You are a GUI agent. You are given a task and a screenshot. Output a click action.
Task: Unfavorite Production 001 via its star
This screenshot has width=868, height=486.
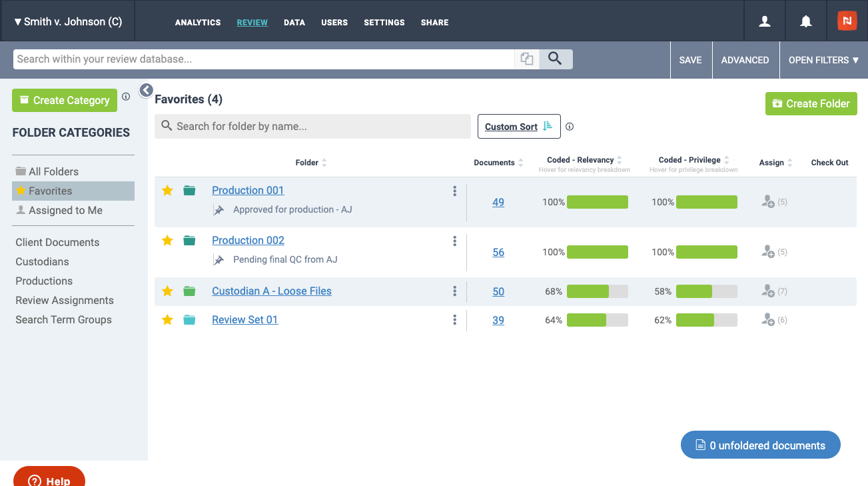(167, 191)
